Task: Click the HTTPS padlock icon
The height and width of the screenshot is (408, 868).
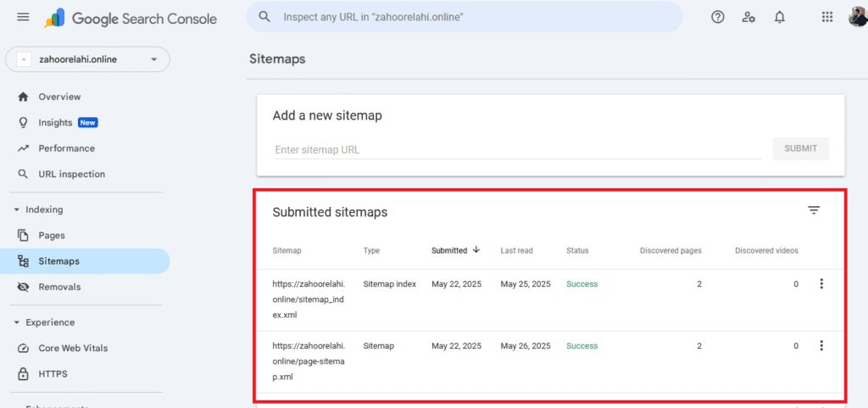Action: point(23,374)
